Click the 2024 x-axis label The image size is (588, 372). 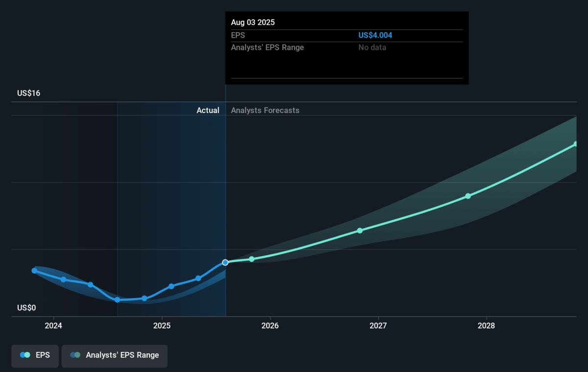[x=53, y=325]
